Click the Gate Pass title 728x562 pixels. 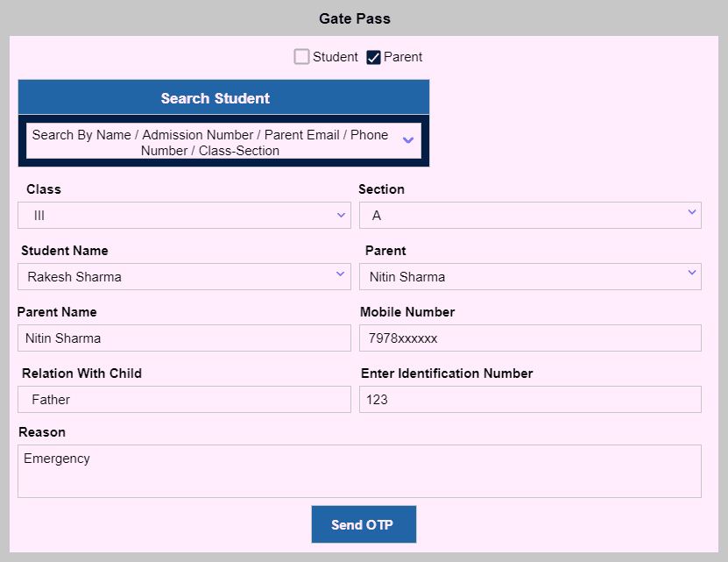coord(355,18)
